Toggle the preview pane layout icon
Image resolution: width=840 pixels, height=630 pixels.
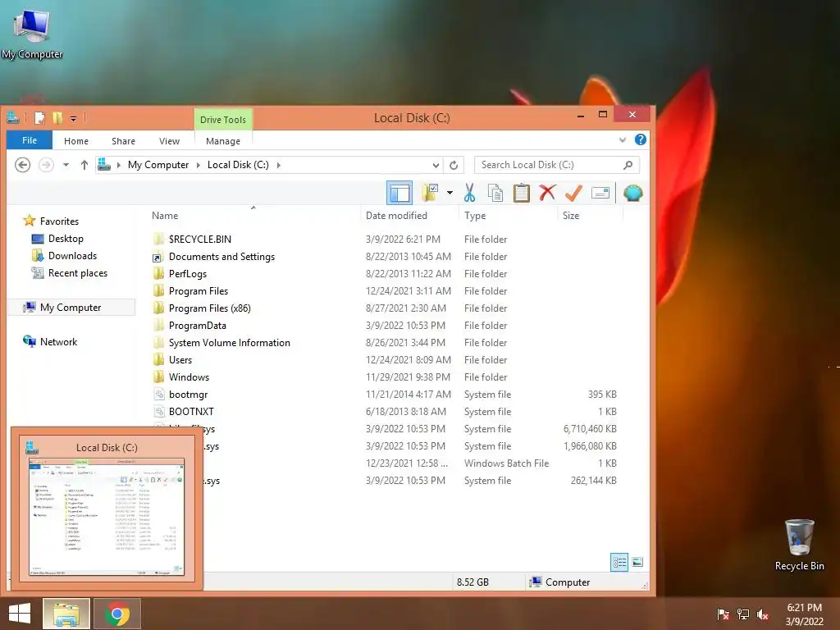(399, 193)
